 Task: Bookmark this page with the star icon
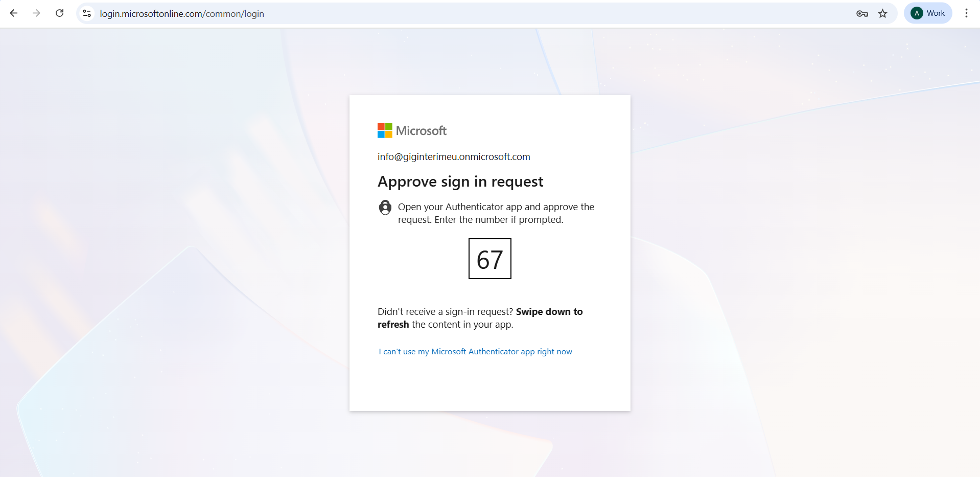click(x=883, y=14)
